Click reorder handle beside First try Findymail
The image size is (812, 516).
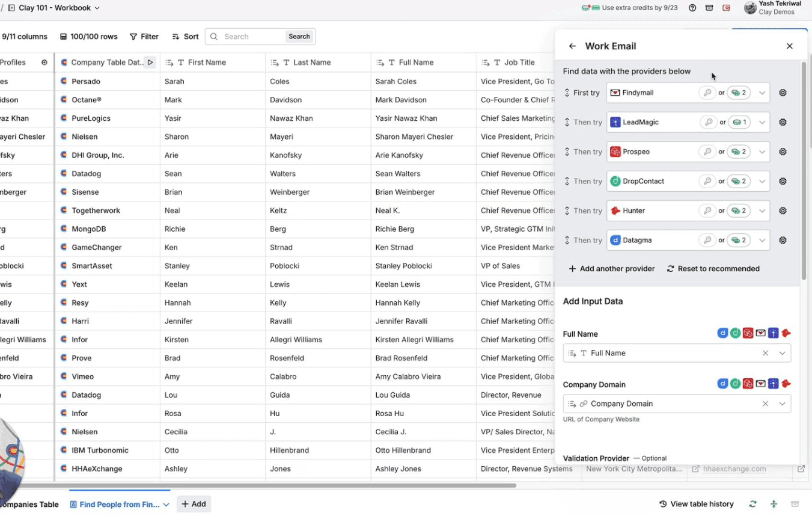pyautogui.click(x=566, y=93)
